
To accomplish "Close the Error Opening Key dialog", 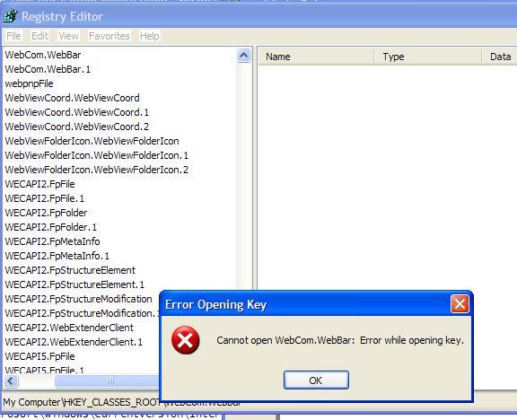I will click(460, 303).
